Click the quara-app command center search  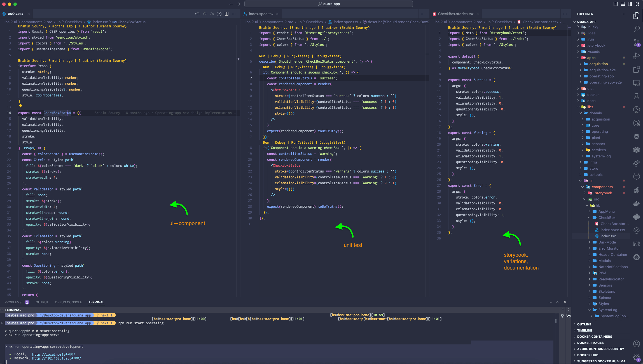[x=328, y=4]
